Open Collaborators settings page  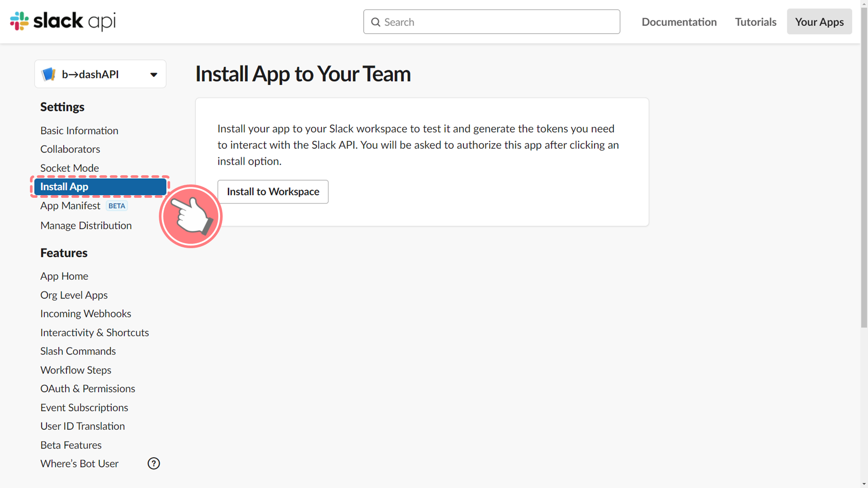pyautogui.click(x=70, y=149)
